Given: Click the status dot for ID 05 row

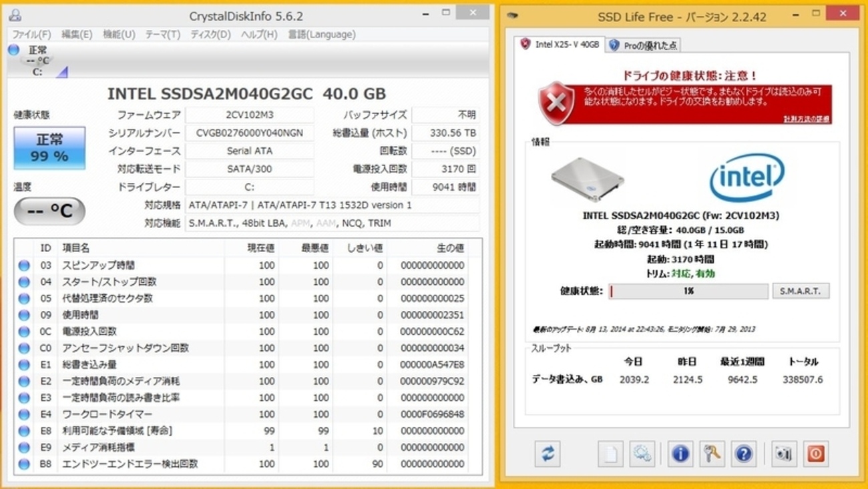Looking at the screenshot, I should 24,298.
